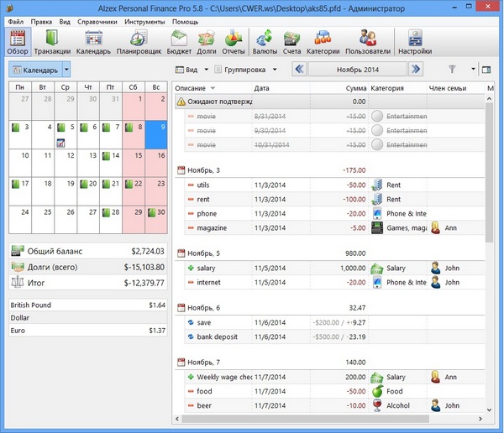Go to the next month arrow button
The image size is (504, 433).
tap(415, 70)
